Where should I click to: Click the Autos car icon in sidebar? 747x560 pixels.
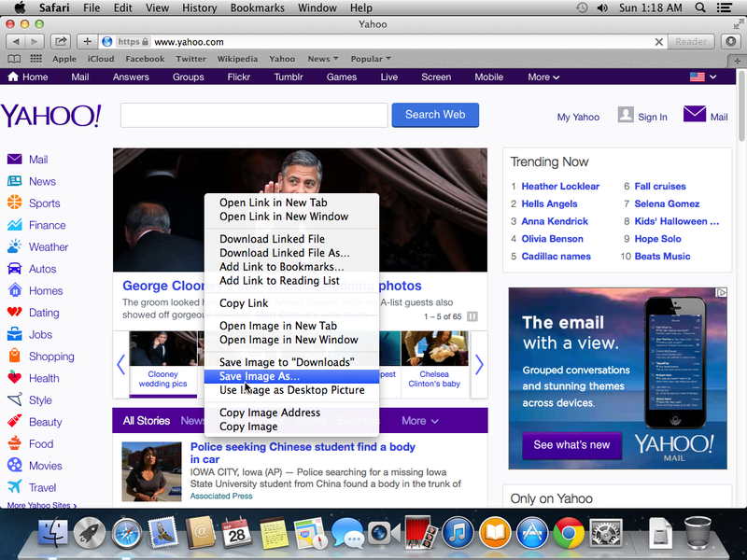[14, 269]
